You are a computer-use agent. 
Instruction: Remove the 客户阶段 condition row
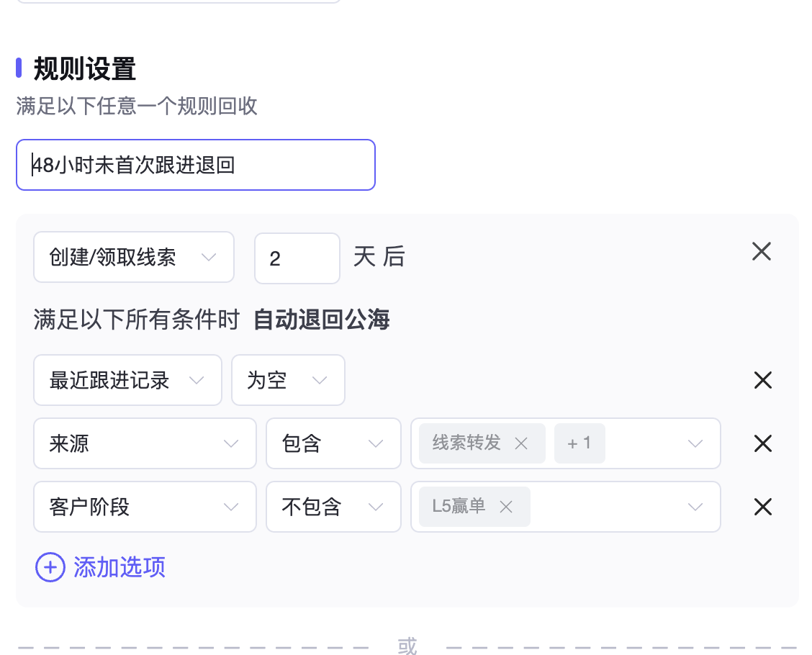point(763,507)
